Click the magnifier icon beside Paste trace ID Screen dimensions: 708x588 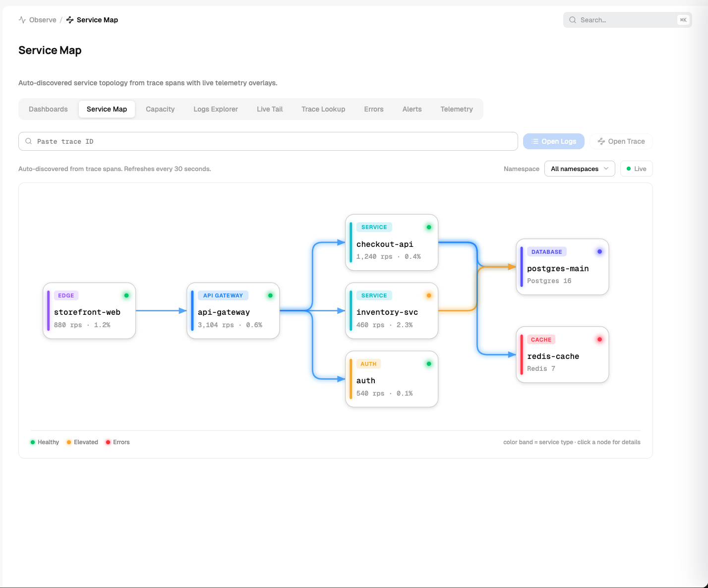pos(29,141)
